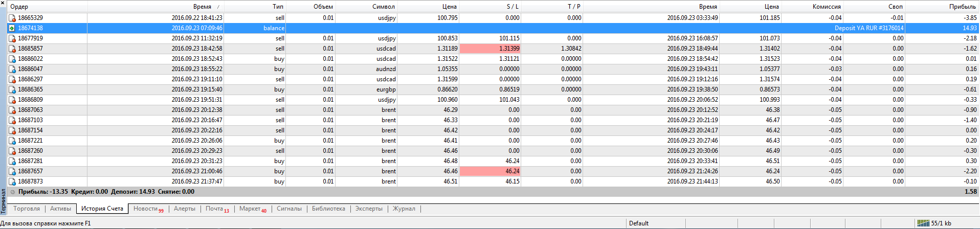The image size is (980, 229).
Task: Click the Deposit YA RUR #3176014 comment
Action: click(x=869, y=28)
